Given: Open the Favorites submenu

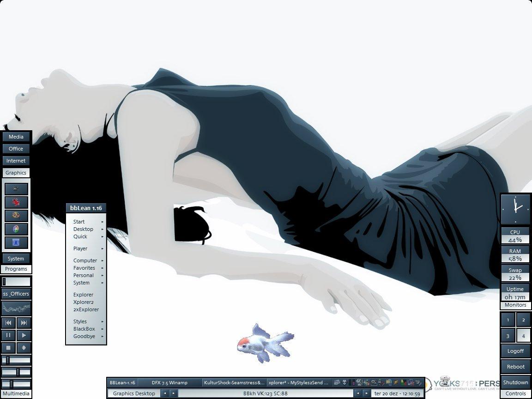Looking at the screenshot, I should [86, 268].
